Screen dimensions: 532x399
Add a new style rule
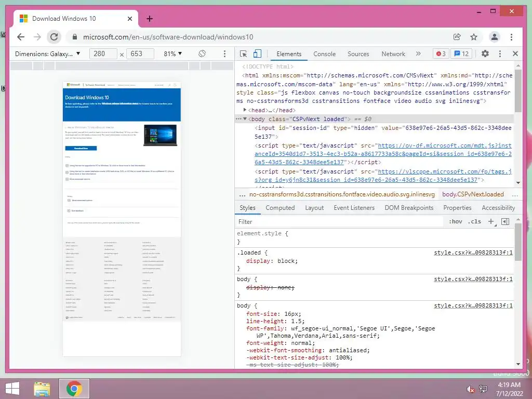[x=491, y=221]
